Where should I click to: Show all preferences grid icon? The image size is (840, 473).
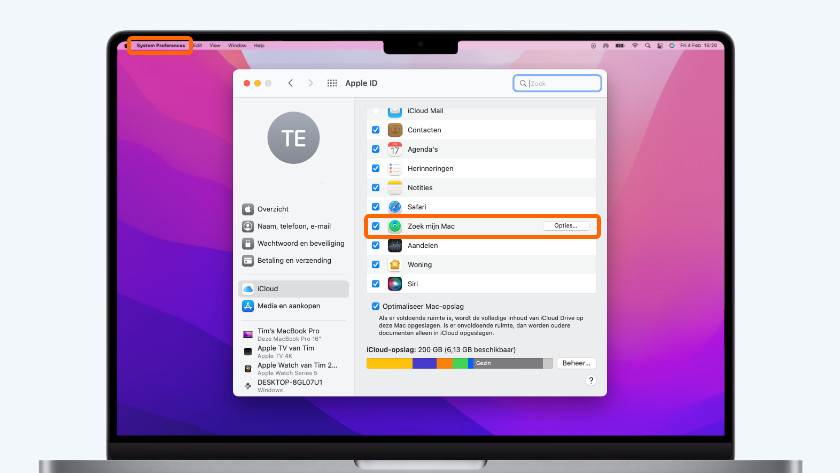332,83
